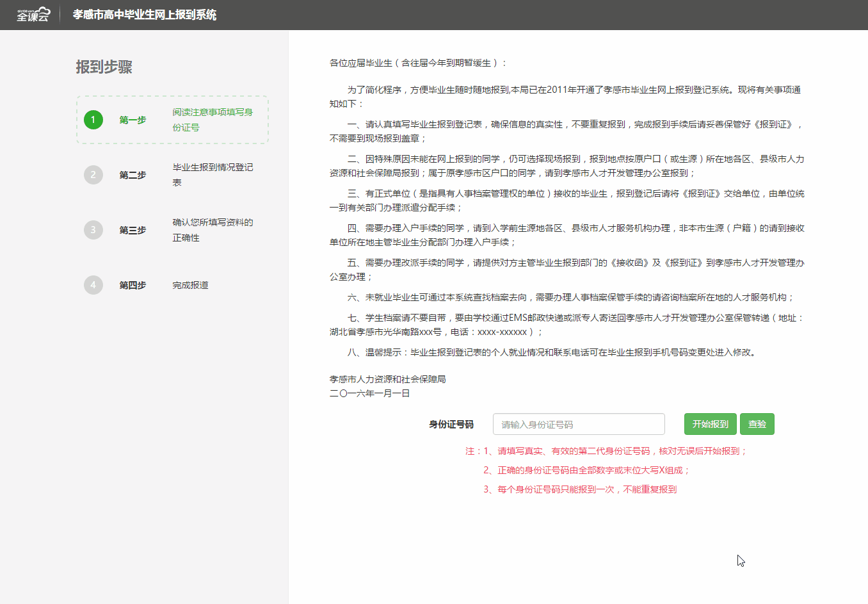Viewport: 868px width, 604px height.
Task: Click the text 完成报道
Action: click(190, 285)
